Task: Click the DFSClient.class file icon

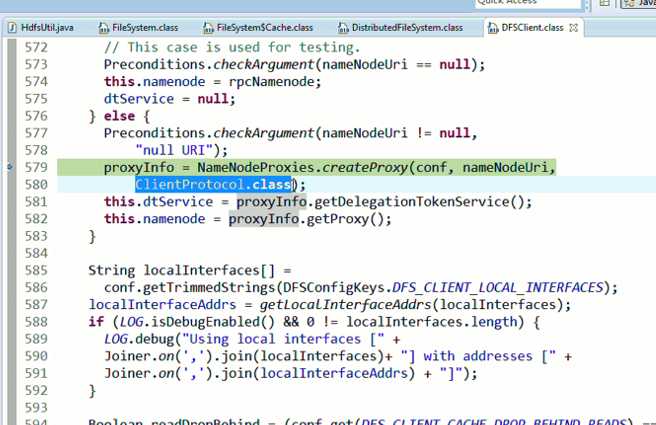Action: coord(493,28)
